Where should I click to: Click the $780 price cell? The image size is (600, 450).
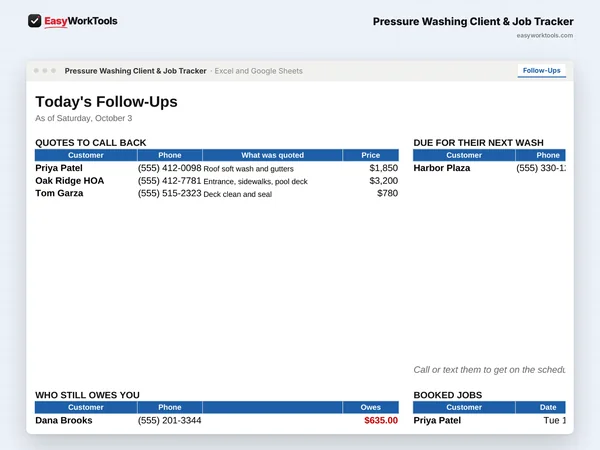(x=387, y=193)
